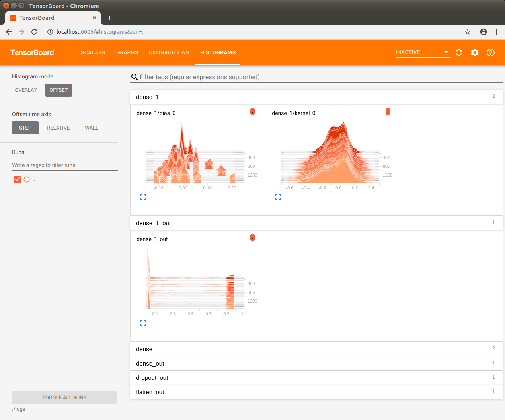This screenshot has width=505, height=420.
Task: Expand dense_1/kernel_0 histogram to full size
Action: coord(278,197)
